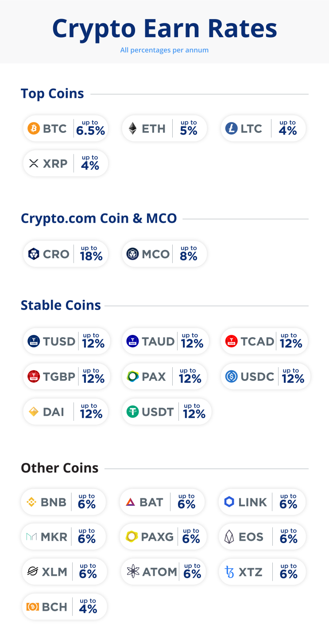The width and height of the screenshot is (329, 644).
Task: Select the TUSD up to 12% card
Action: [x=66, y=341]
